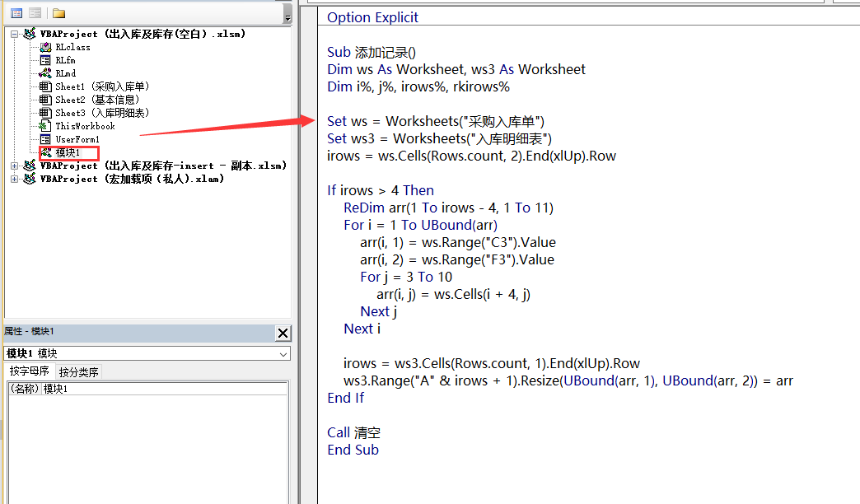Viewport: 860px width, 504px height.
Task: Click the Set ws = Worksheets line
Action: tap(436, 121)
